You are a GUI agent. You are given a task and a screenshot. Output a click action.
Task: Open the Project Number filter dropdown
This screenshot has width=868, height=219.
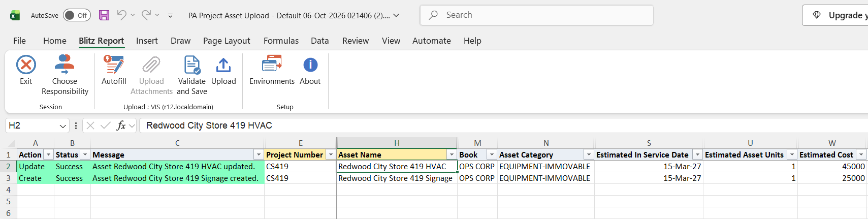coord(331,154)
